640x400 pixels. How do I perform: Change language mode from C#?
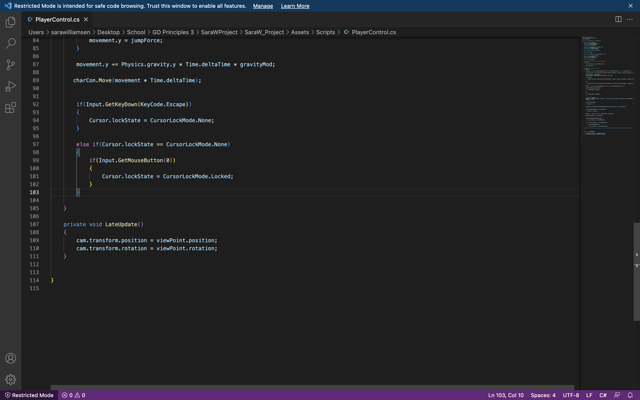[x=603, y=395]
